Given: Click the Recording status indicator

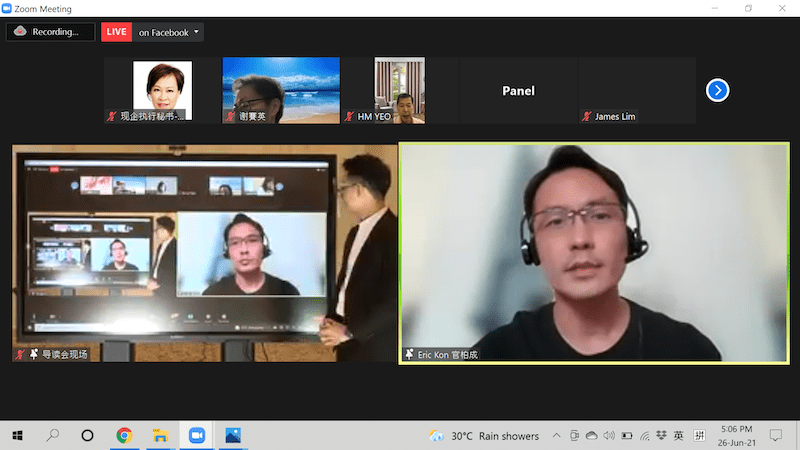Looking at the screenshot, I should 44,32.
